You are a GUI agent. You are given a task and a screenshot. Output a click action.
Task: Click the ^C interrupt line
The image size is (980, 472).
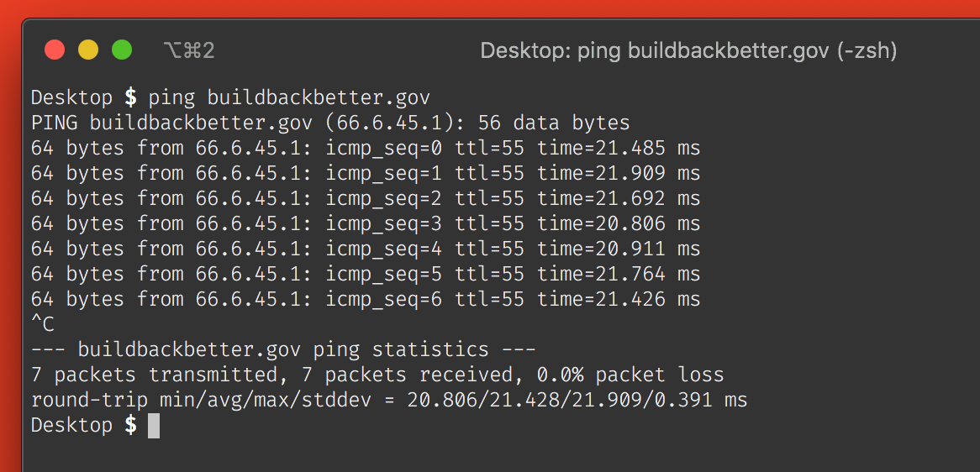43,325
